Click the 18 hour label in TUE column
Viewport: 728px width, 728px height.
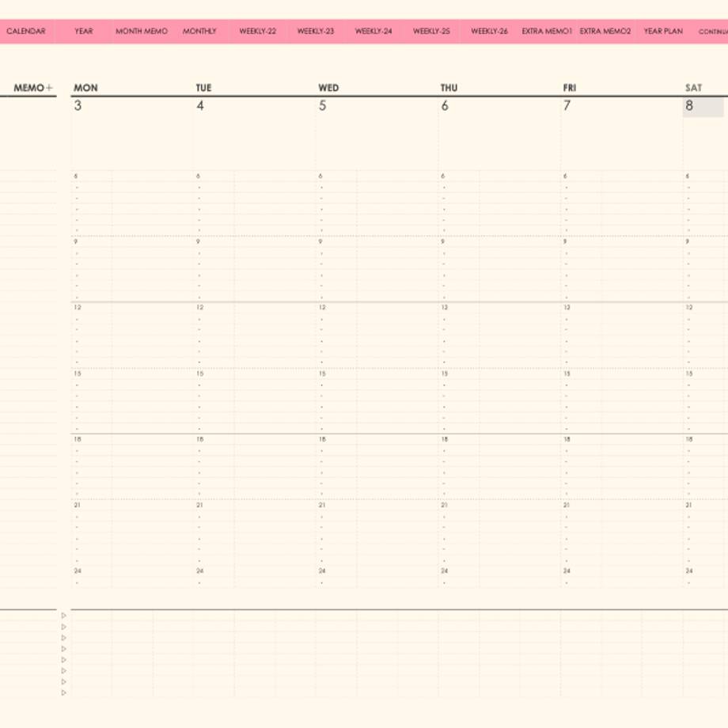(x=200, y=439)
